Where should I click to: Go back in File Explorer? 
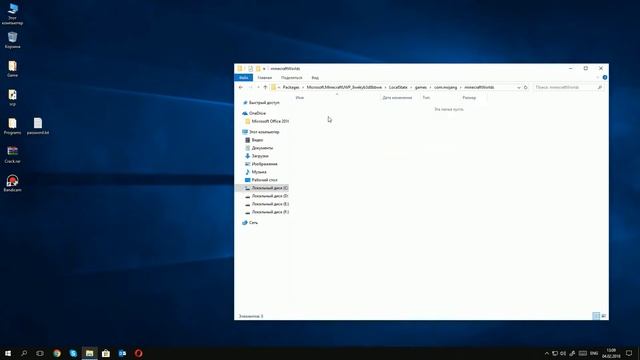pyautogui.click(x=241, y=87)
